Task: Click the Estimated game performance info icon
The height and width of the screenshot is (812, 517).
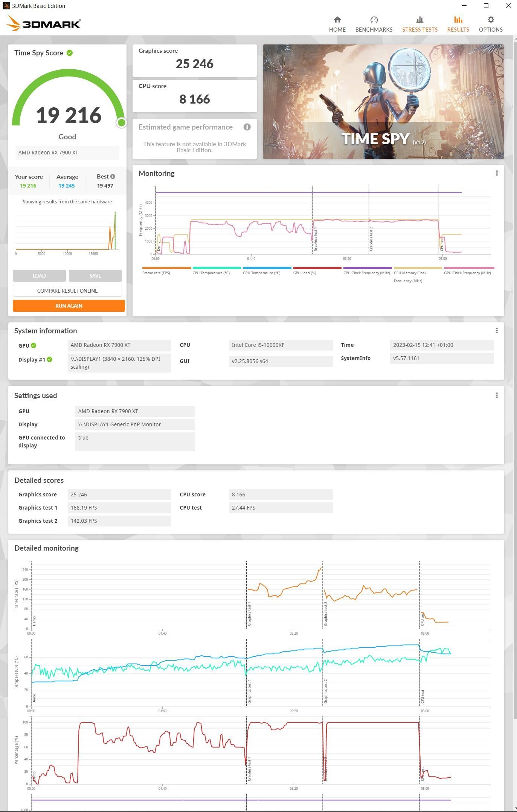Action: (x=247, y=127)
